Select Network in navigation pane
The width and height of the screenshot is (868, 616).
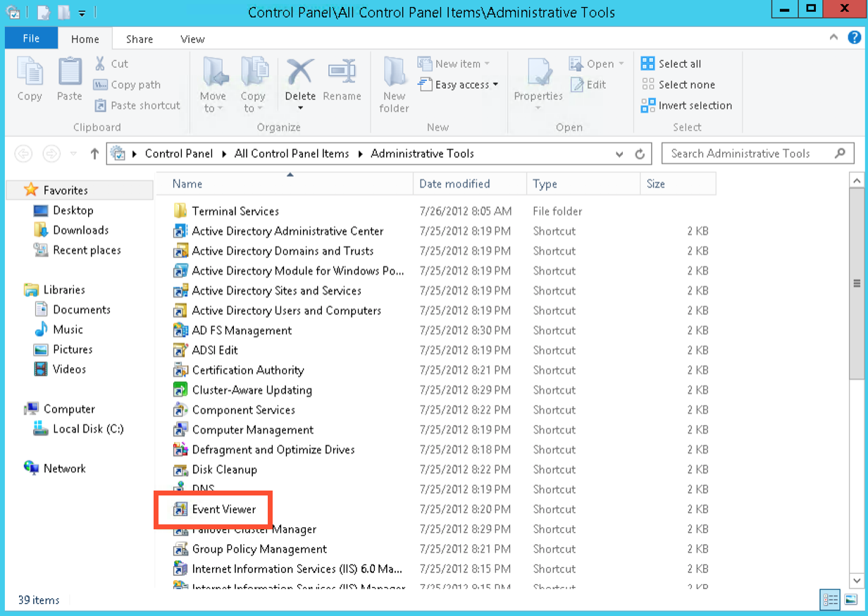(55, 468)
